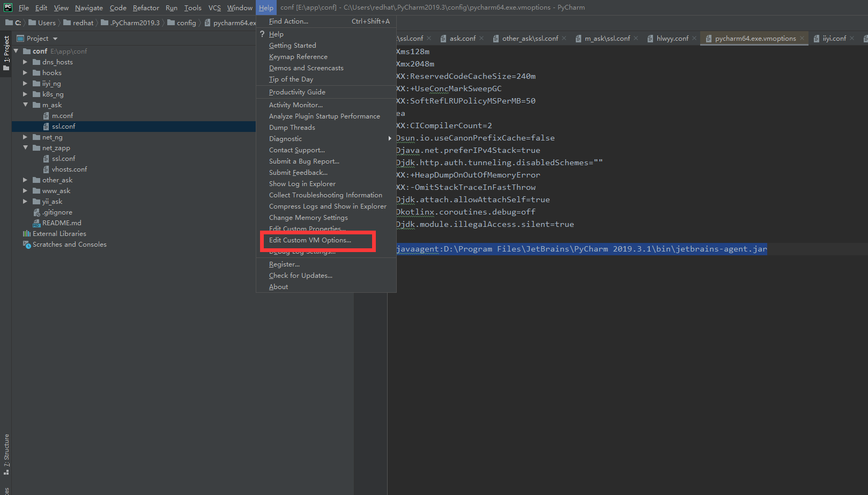Close the hlwyy.conf editor tab
The height and width of the screenshot is (495, 868).
694,38
